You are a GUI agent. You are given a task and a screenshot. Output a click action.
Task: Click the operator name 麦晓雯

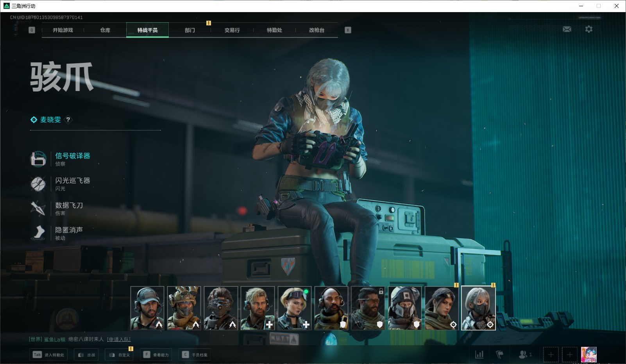[50, 120]
